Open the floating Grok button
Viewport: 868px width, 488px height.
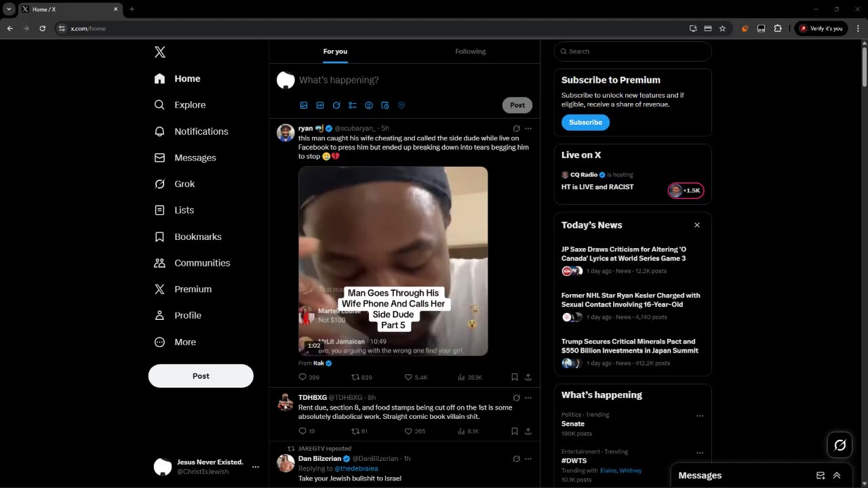(840, 445)
